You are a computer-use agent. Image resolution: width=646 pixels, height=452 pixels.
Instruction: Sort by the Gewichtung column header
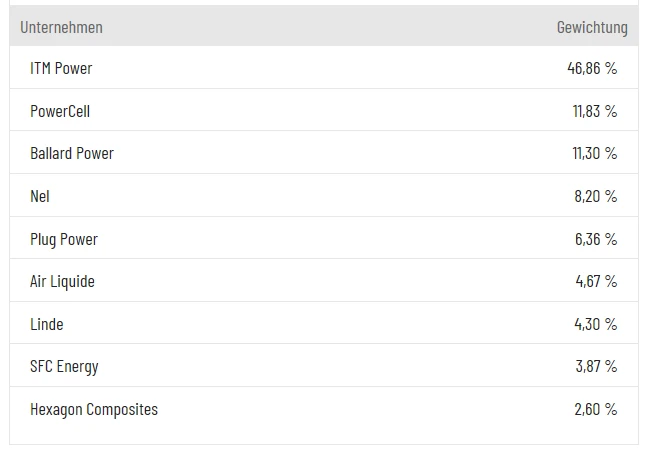[592, 27]
